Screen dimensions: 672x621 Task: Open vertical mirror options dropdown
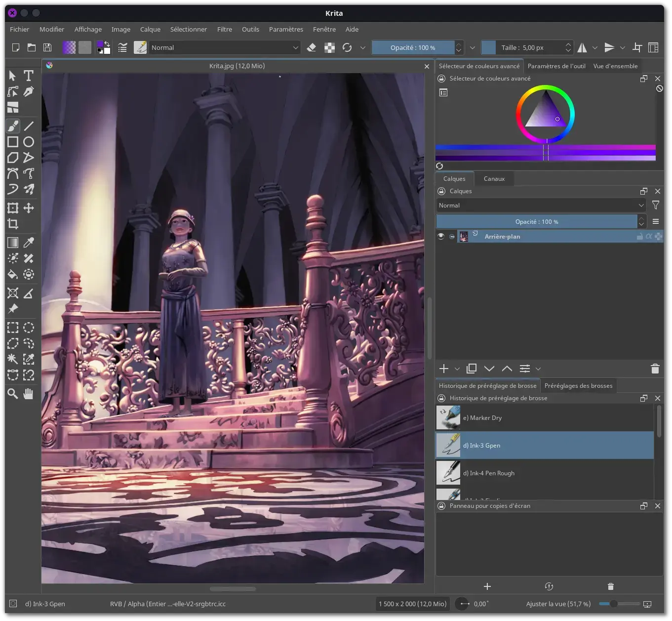click(x=623, y=48)
